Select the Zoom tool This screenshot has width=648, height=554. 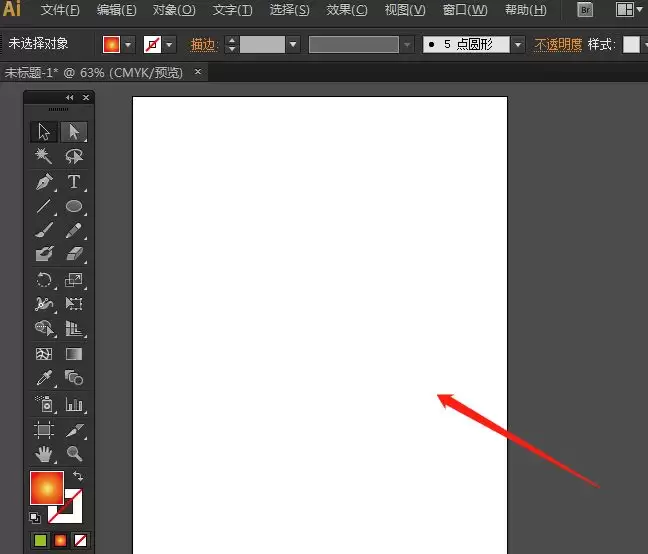click(74, 454)
